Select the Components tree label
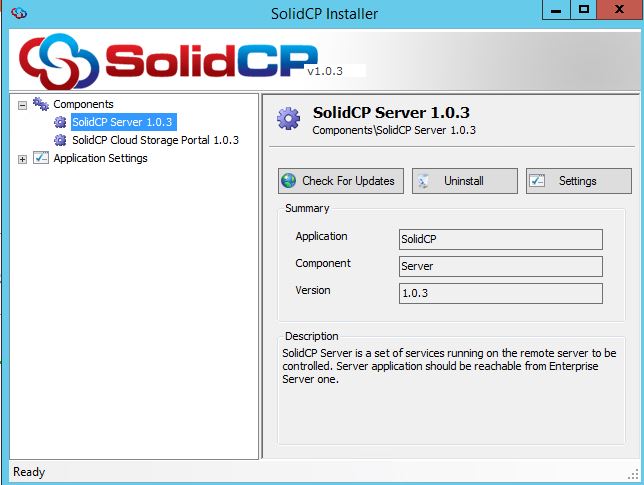This screenshot has height=485, width=644. [83, 104]
